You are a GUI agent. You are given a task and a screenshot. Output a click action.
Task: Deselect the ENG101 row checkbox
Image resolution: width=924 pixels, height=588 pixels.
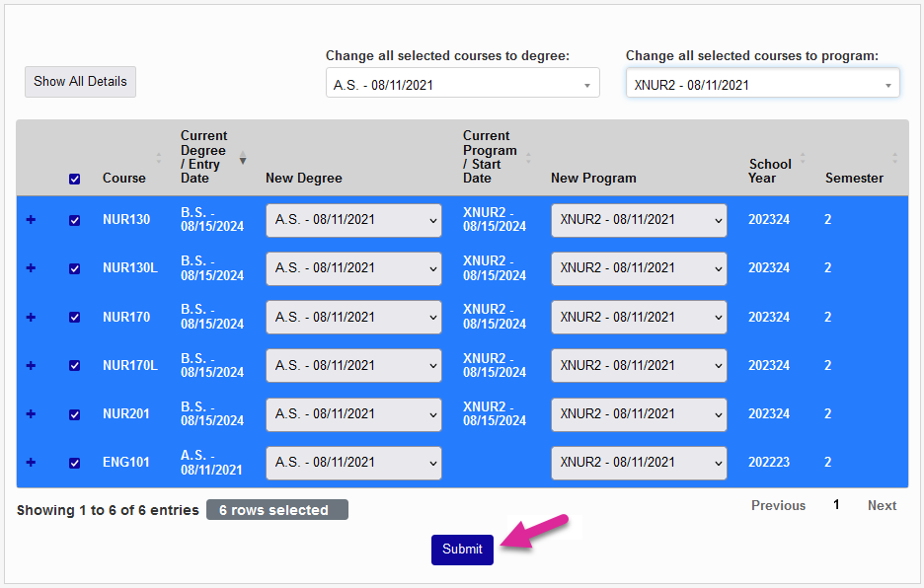point(74,463)
